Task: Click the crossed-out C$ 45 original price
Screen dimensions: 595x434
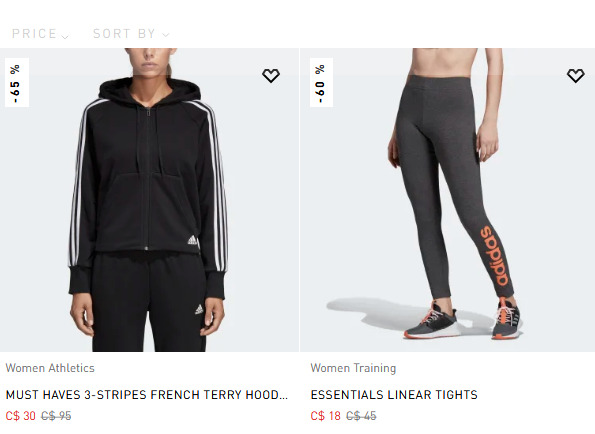Action: (x=361, y=416)
